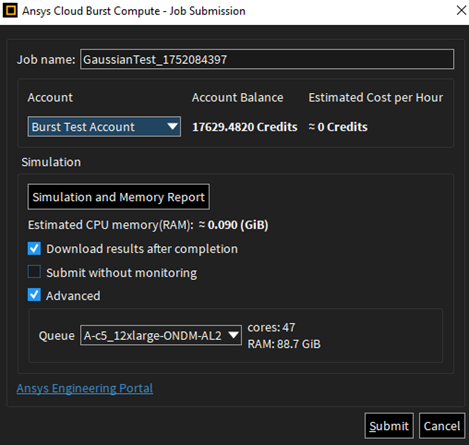Click the Cancel button
Image resolution: width=469 pixels, height=445 pixels.
[x=442, y=426]
